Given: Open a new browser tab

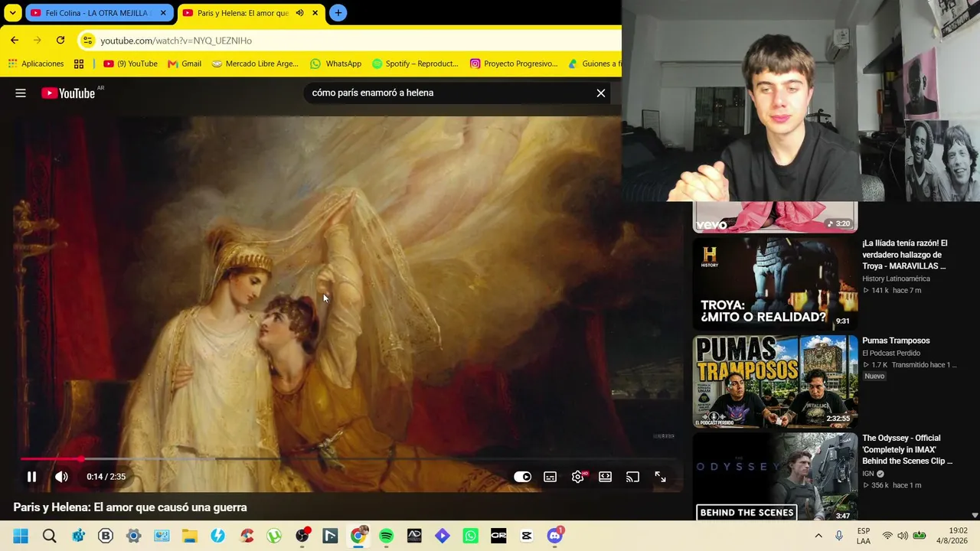Looking at the screenshot, I should pyautogui.click(x=338, y=13).
